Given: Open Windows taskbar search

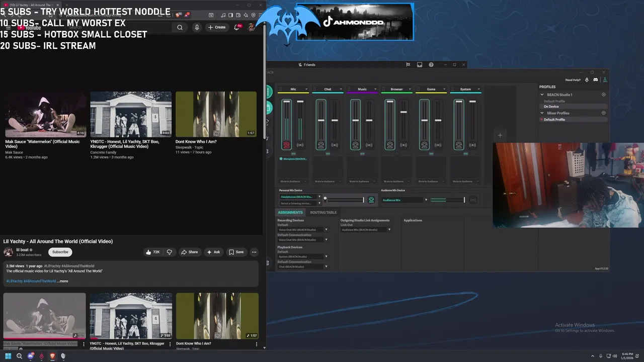Looking at the screenshot, I should click(19, 356).
